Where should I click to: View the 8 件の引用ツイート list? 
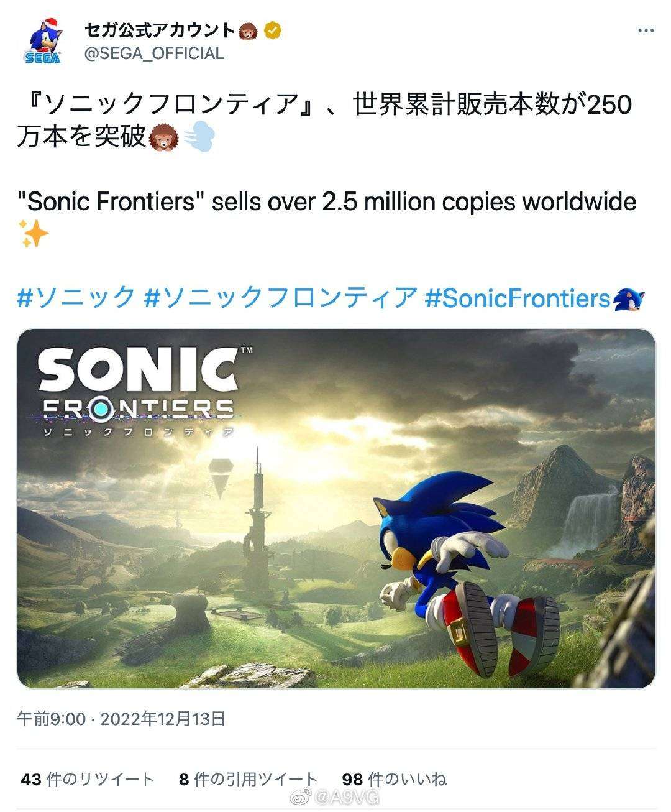[248, 779]
